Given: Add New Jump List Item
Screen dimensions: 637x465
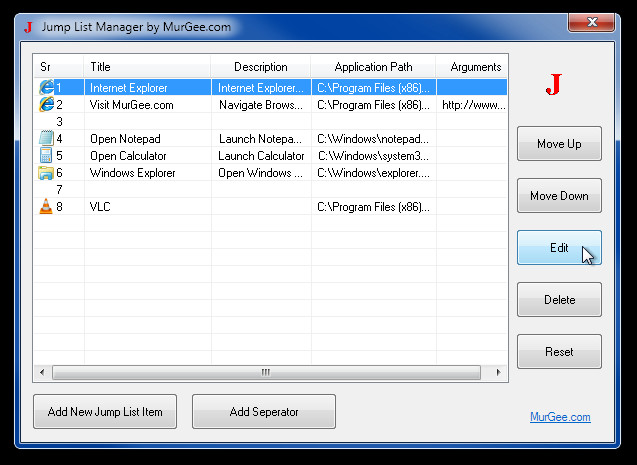Looking at the screenshot, I should click(x=105, y=411).
